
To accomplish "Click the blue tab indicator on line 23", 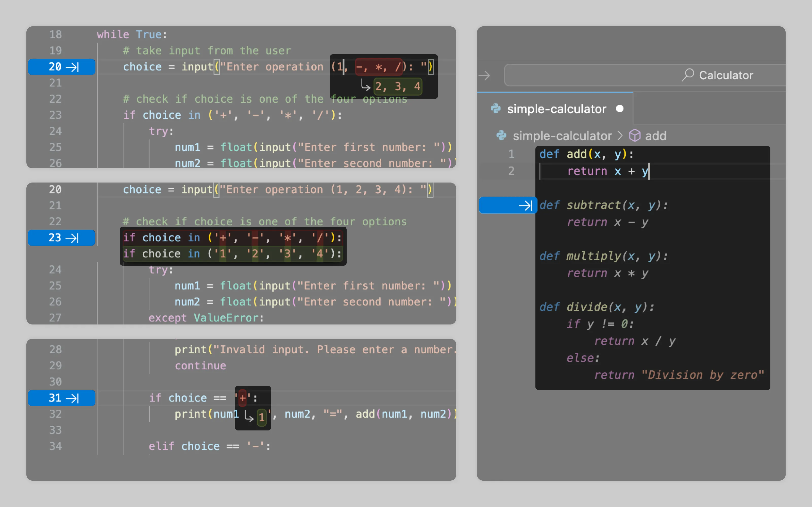I will point(72,238).
